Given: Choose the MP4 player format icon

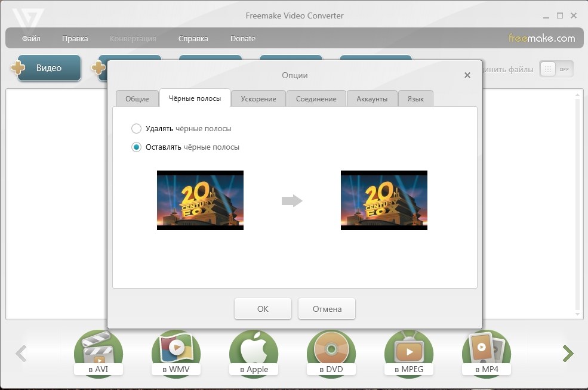Looking at the screenshot, I should tap(486, 352).
